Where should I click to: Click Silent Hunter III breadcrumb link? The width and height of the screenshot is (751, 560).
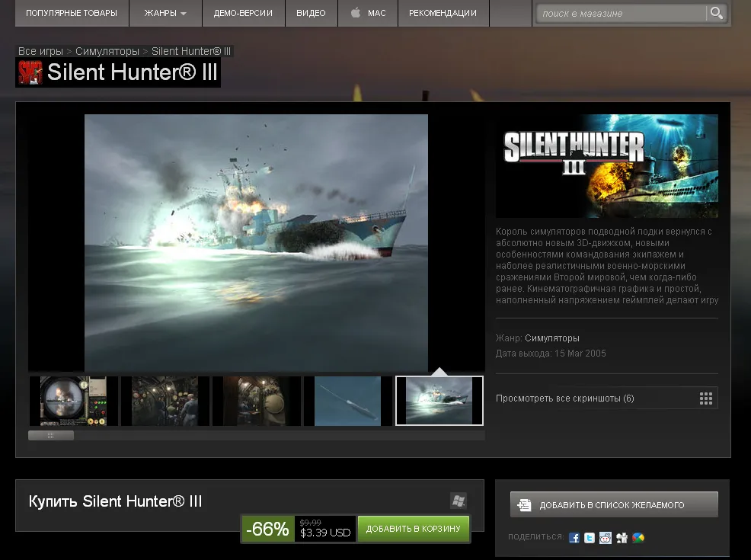click(191, 51)
